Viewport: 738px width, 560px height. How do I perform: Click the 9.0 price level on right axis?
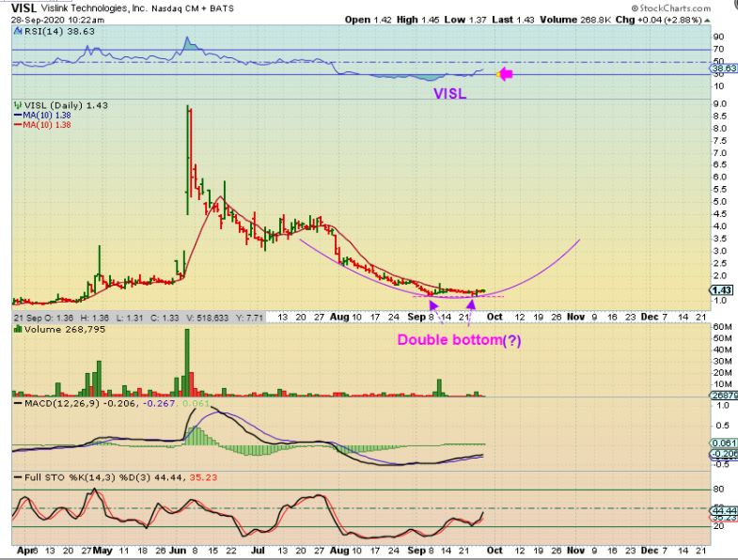[720, 103]
